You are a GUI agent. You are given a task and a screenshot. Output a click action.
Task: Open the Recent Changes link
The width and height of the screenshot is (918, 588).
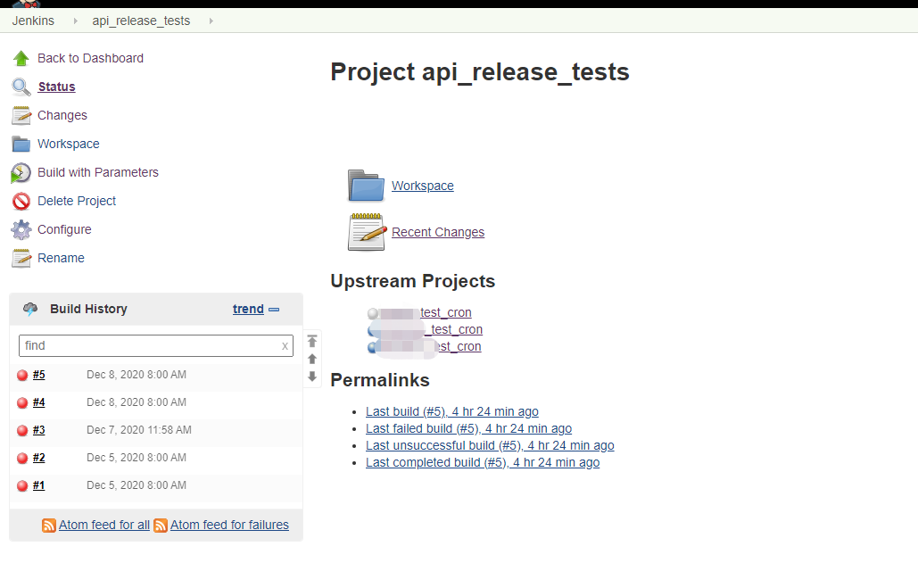click(x=438, y=232)
